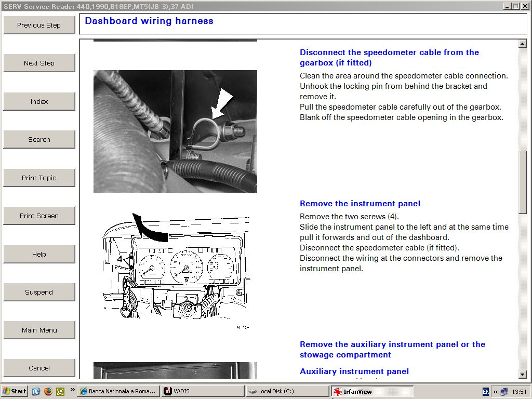This screenshot has height=399, width=532.
Task: Advance with the Next Step button
Action: (39, 63)
